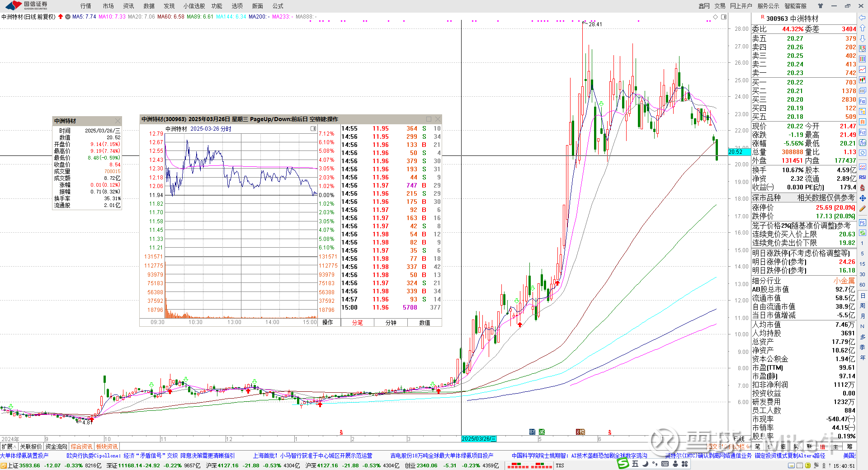Viewport: 868px width, 470px height.
Task: Click the F5 chart switch icon
Action: (x=862, y=223)
